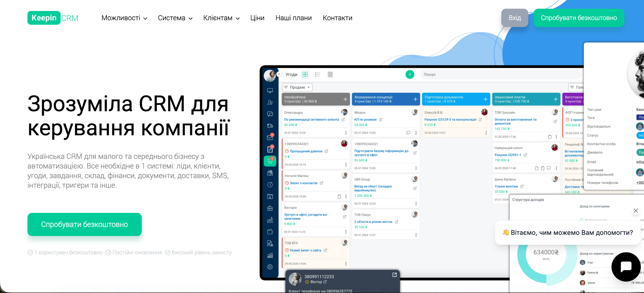Go to Контакти page

[337, 18]
